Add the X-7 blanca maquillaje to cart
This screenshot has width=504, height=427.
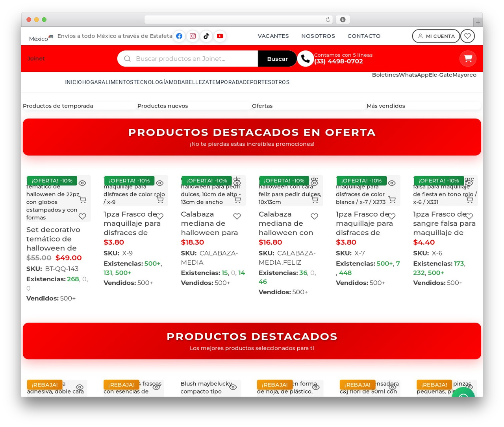click(x=392, y=200)
